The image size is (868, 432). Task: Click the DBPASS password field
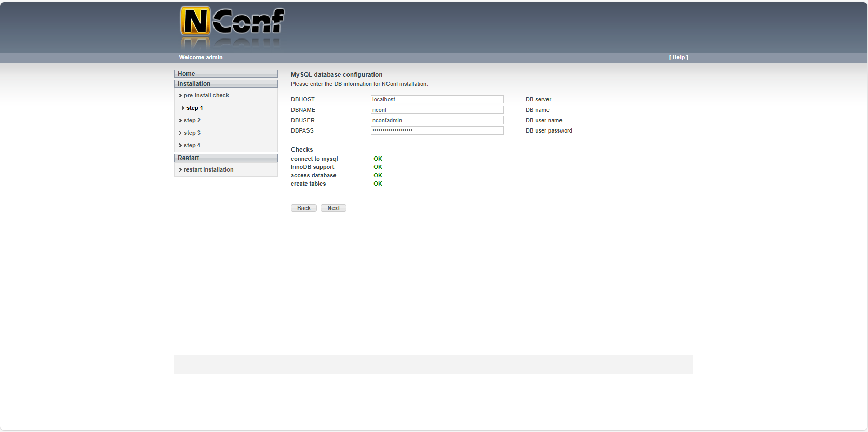[437, 130]
